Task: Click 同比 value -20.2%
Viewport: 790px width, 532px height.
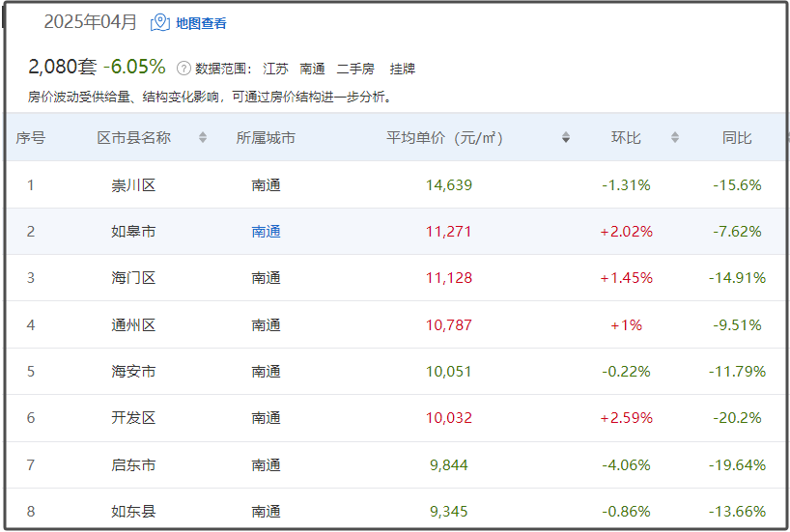Action: tap(737, 418)
